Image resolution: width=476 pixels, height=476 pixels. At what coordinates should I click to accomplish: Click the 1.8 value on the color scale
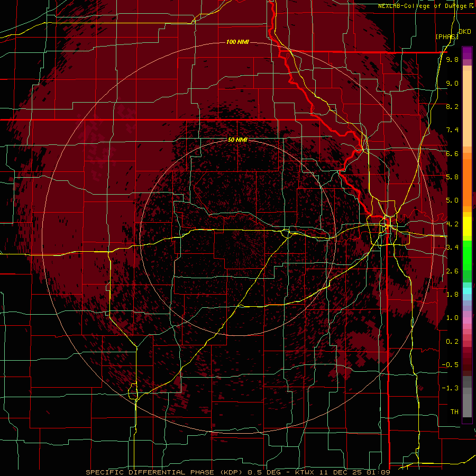tap(452, 295)
